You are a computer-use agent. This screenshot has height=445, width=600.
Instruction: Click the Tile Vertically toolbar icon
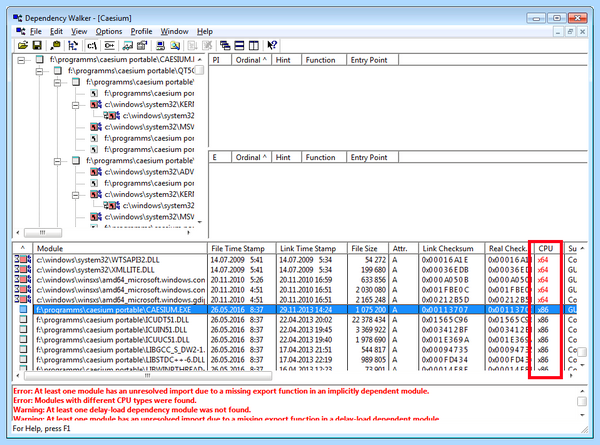pos(254,46)
